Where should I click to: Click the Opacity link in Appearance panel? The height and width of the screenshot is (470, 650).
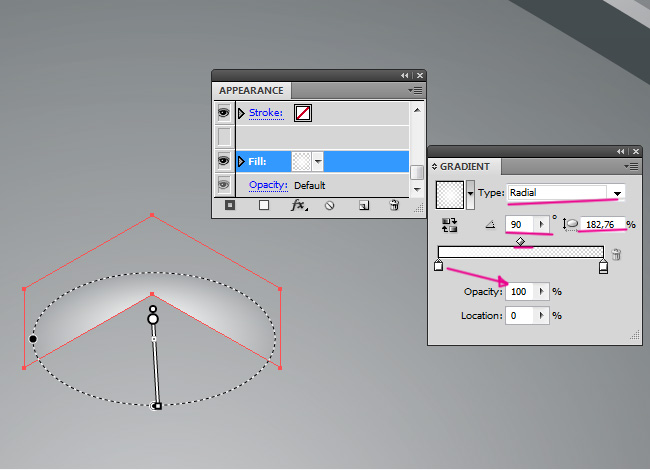[268, 185]
